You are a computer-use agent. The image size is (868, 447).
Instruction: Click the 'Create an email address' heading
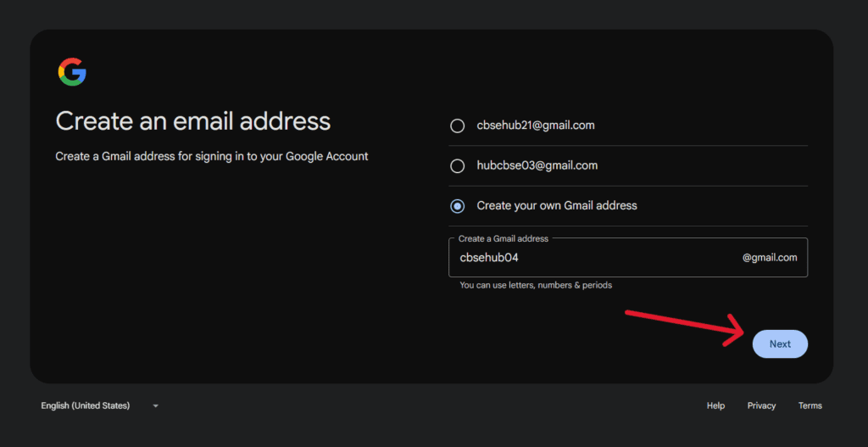click(x=192, y=120)
